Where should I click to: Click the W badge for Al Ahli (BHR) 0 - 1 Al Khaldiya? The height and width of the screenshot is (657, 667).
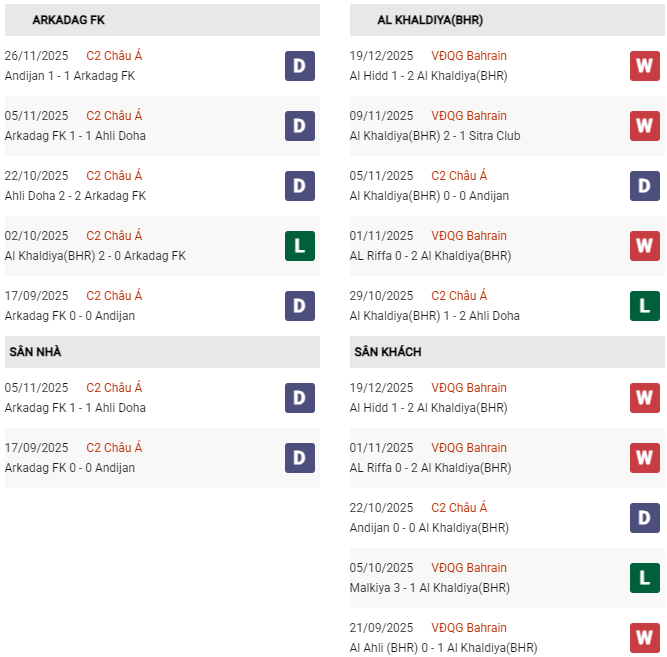[644, 638]
